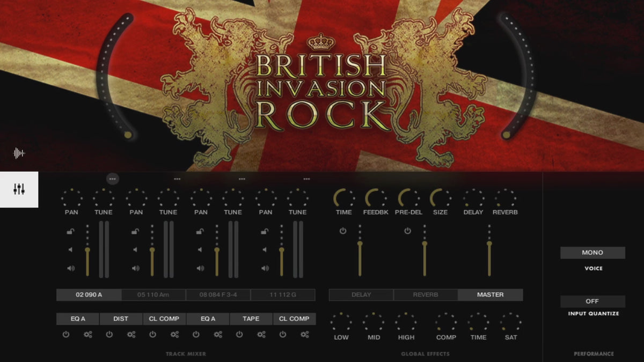The height and width of the screenshot is (362, 644).
Task: Select the mixer sliders icon in the sidebar
Action: pyautogui.click(x=19, y=189)
